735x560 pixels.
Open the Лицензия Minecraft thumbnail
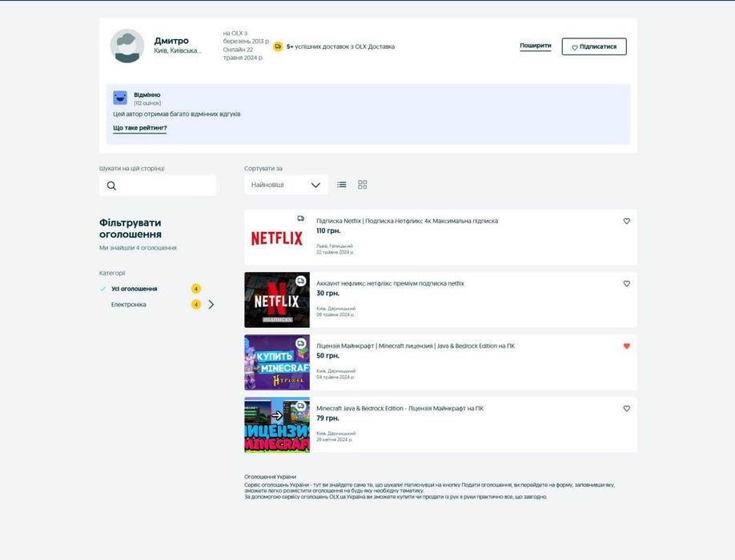(277, 425)
